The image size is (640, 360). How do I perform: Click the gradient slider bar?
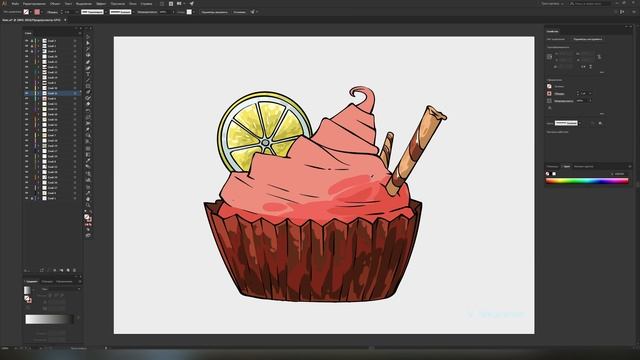click(x=49, y=319)
